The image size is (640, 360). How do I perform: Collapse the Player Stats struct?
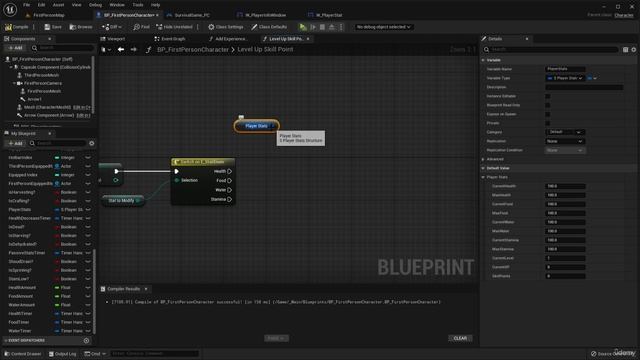pyautogui.click(x=483, y=177)
